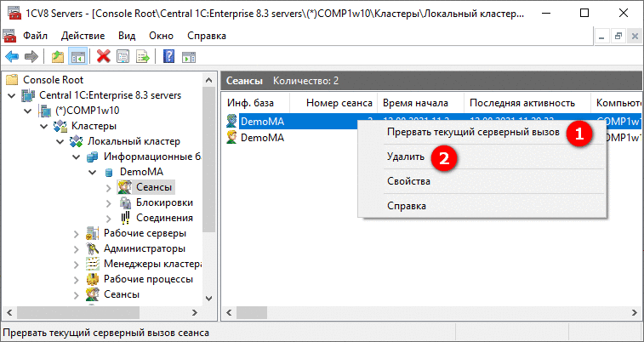Toggle the Show/Hide Console Tree toolbar icon

click(79, 56)
